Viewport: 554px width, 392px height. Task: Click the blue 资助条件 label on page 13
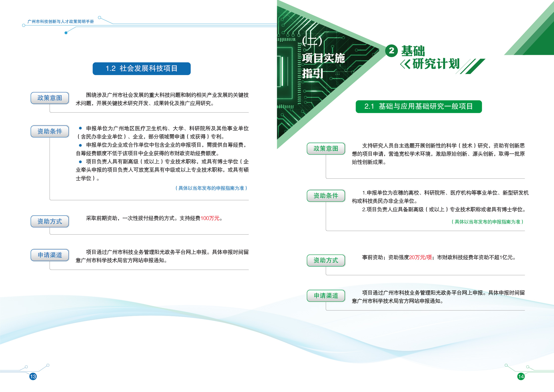(50, 131)
